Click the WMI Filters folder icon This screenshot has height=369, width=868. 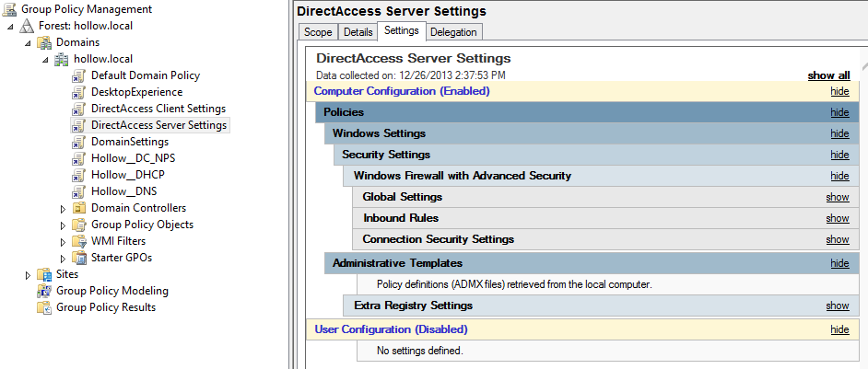(x=80, y=242)
